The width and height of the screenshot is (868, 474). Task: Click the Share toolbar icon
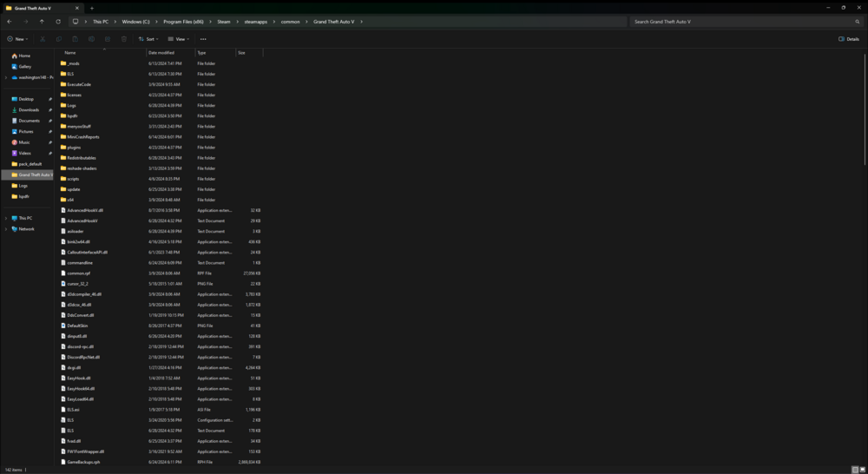tap(108, 39)
